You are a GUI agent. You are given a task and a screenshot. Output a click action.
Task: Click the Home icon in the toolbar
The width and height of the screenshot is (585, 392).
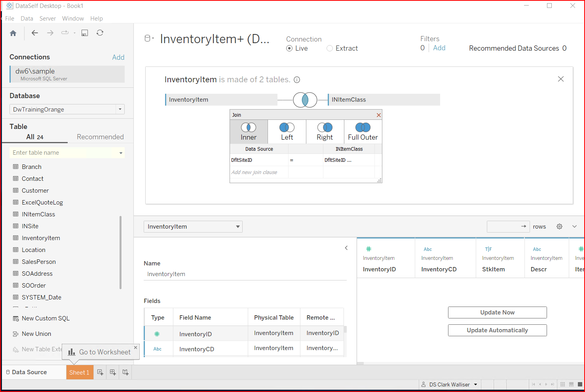pyautogui.click(x=13, y=33)
